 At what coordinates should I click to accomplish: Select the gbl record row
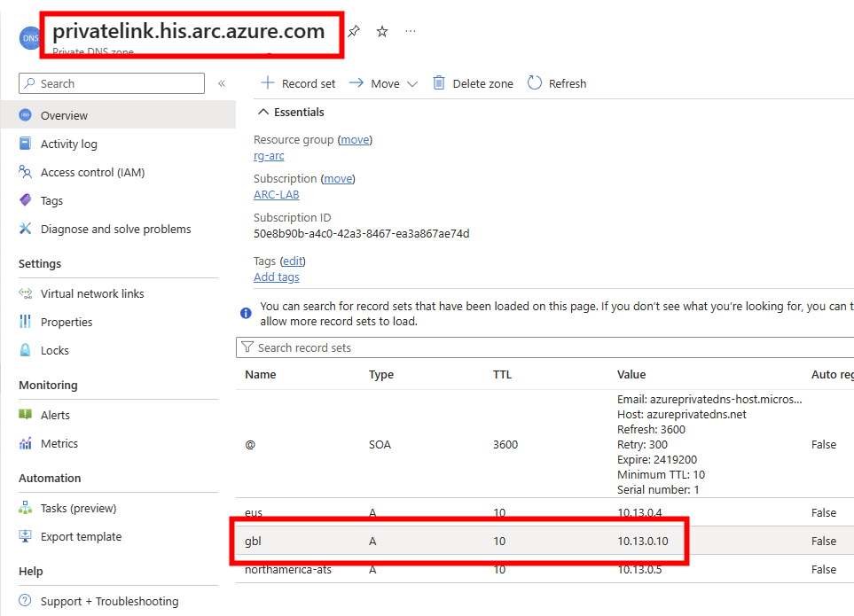tap(545, 541)
